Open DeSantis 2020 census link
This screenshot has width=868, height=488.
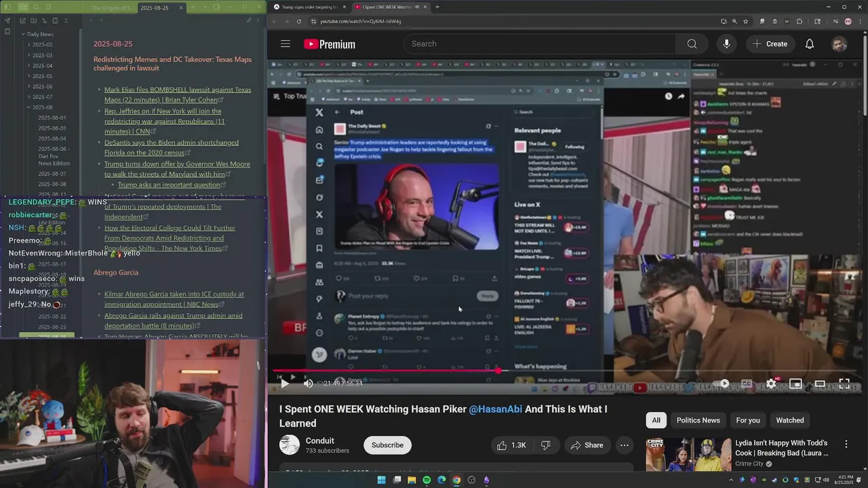pos(172,148)
